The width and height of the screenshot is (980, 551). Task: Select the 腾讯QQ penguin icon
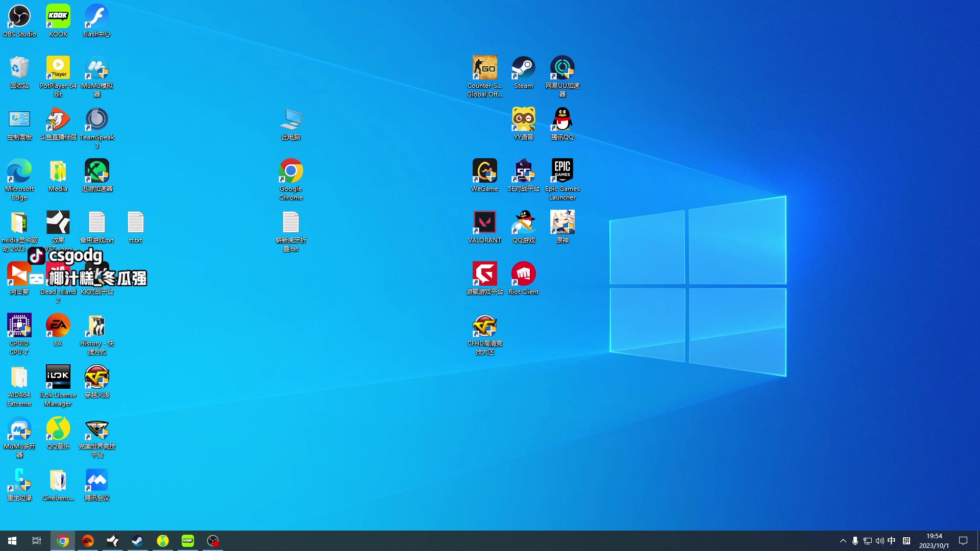562,124
